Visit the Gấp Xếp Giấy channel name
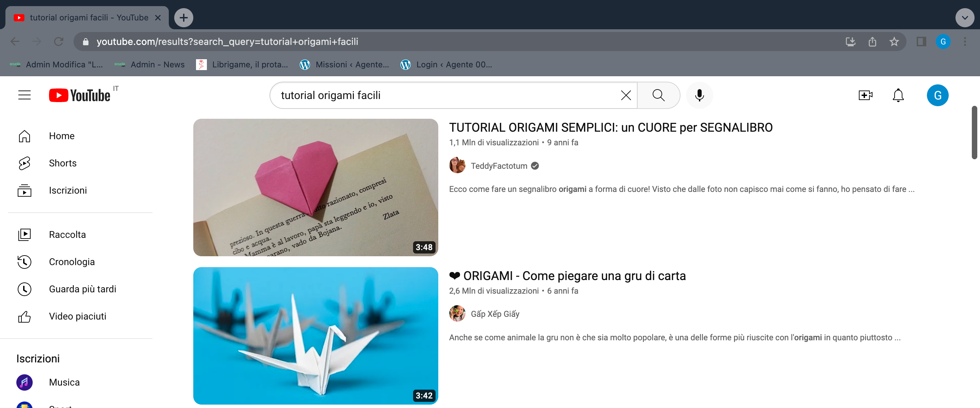 495,314
